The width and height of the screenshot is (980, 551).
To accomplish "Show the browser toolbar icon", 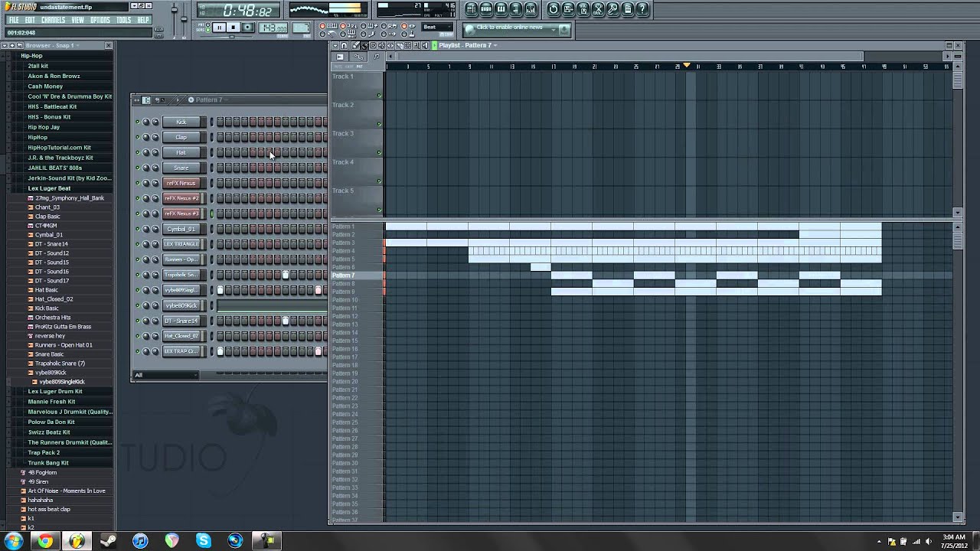I will click(x=516, y=9).
